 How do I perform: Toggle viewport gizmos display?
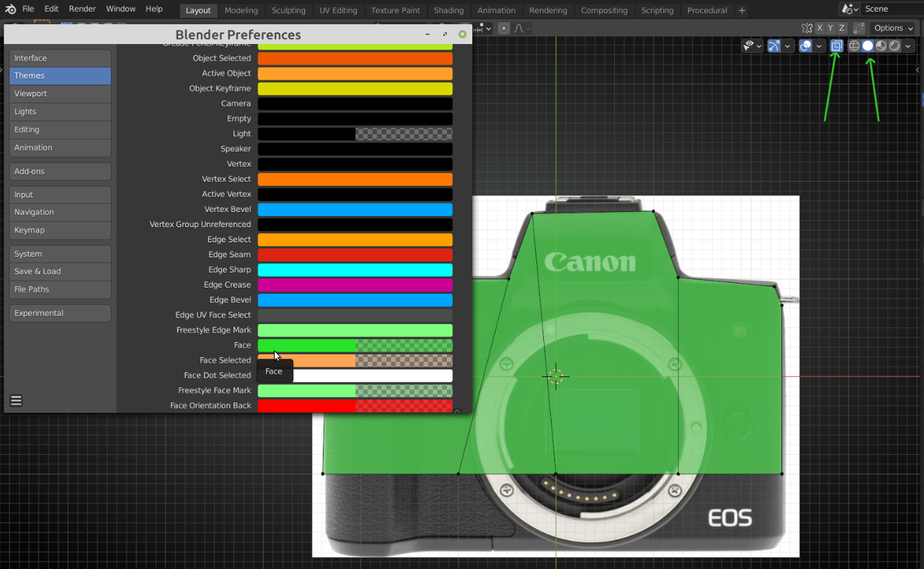[774, 46]
